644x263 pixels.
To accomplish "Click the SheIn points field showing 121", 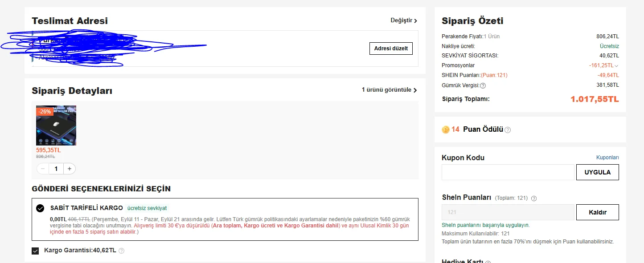I will tap(508, 212).
